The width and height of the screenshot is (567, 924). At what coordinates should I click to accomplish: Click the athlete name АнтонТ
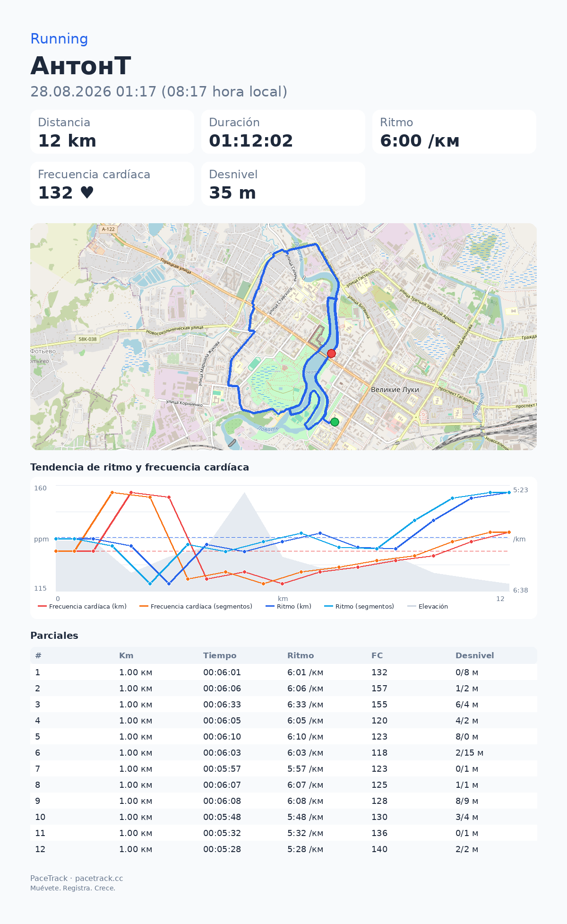click(x=81, y=66)
